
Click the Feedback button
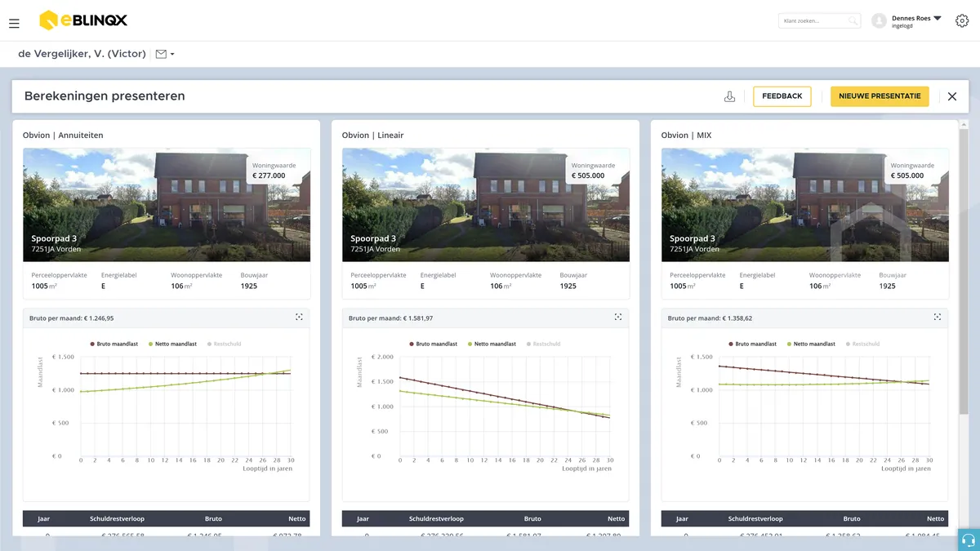click(x=782, y=96)
